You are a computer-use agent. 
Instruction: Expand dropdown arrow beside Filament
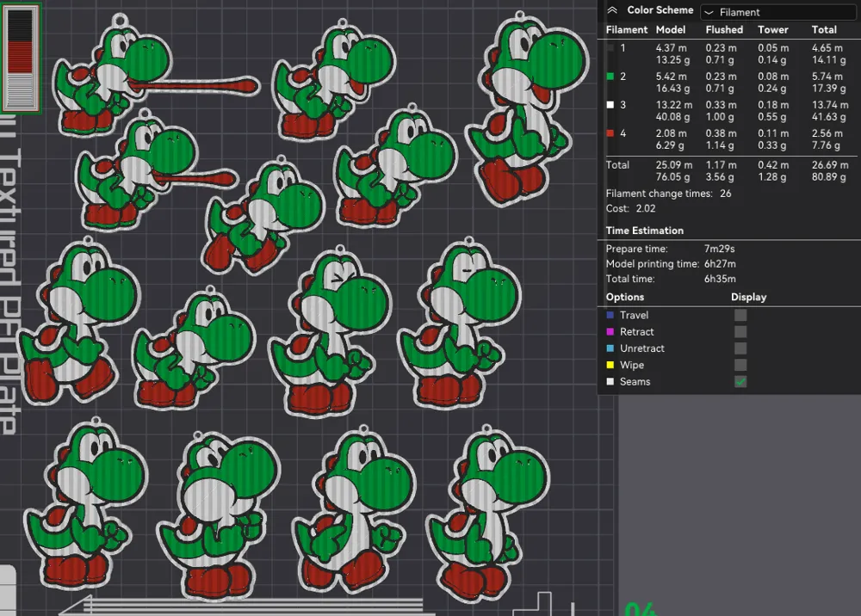(x=709, y=13)
